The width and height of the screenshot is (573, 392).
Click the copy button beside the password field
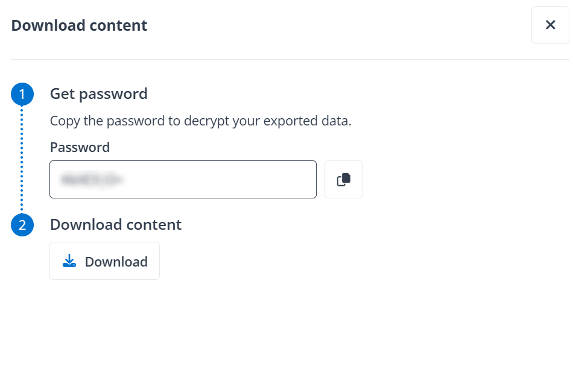point(343,179)
